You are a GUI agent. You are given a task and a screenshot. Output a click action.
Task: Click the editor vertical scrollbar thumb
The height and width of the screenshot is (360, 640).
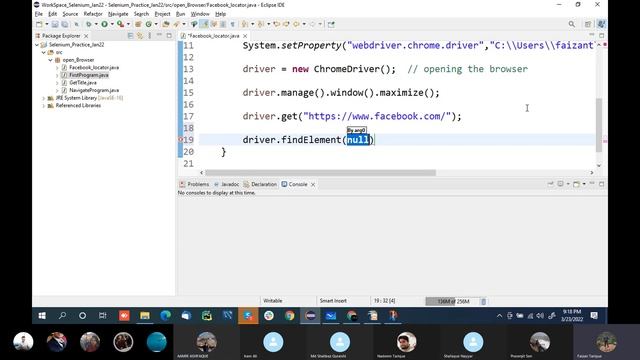pyautogui.click(x=599, y=125)
